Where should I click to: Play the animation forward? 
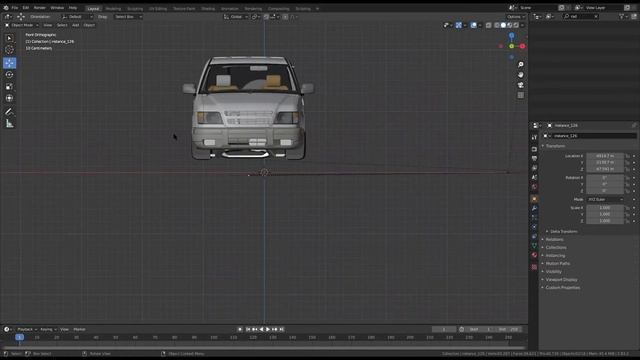click(268, 329)
